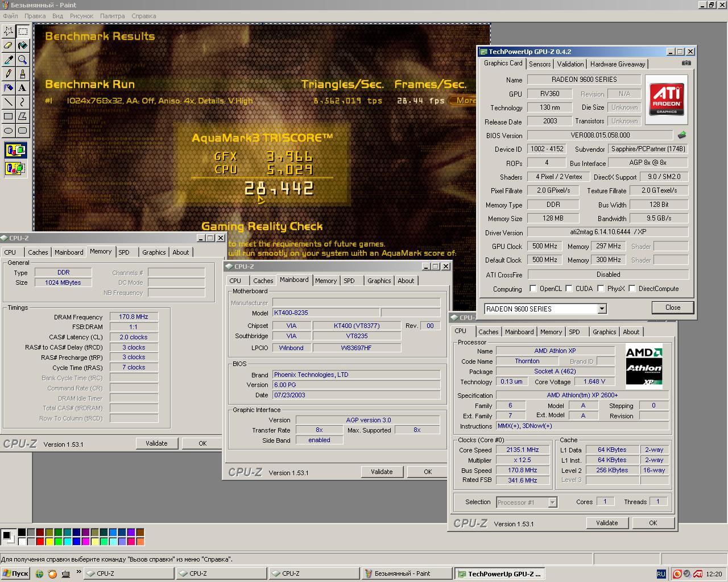Open Hardware Giveaway tab in GPU-Z

[618, 64]
